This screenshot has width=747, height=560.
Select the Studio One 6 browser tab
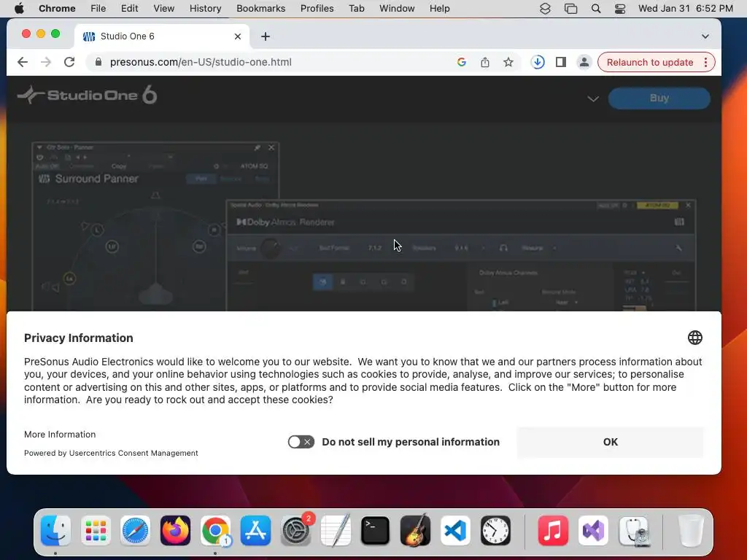point(162,36)
